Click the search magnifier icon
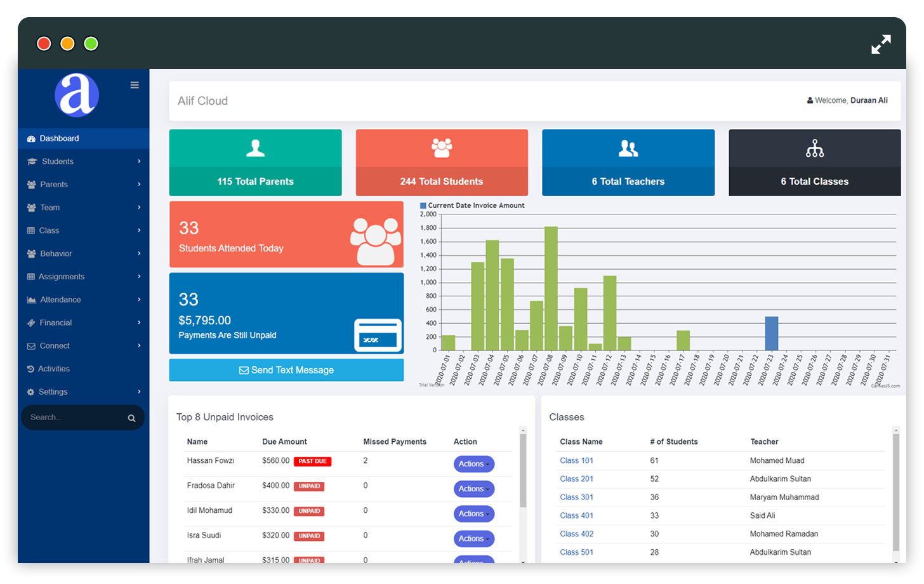The image size is (924, 584). 131,418
